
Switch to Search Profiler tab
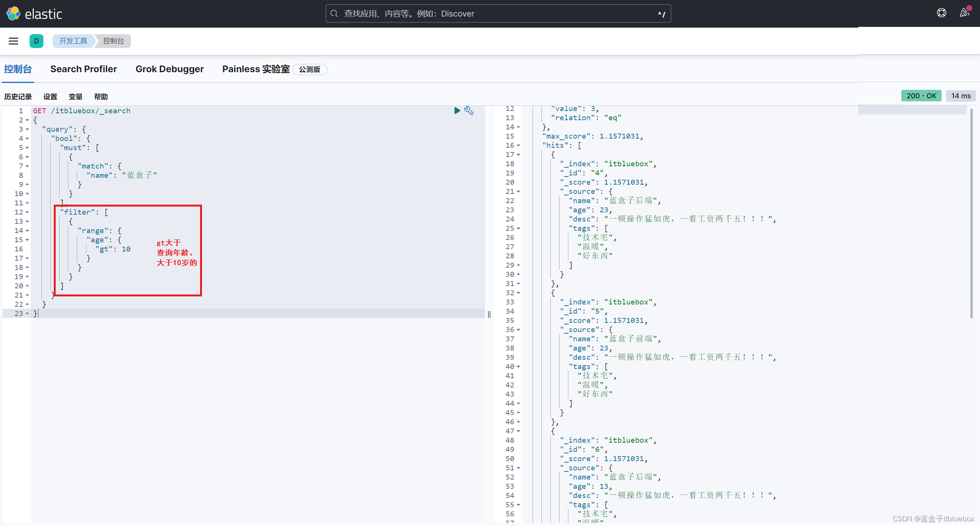tap(84, 69)
